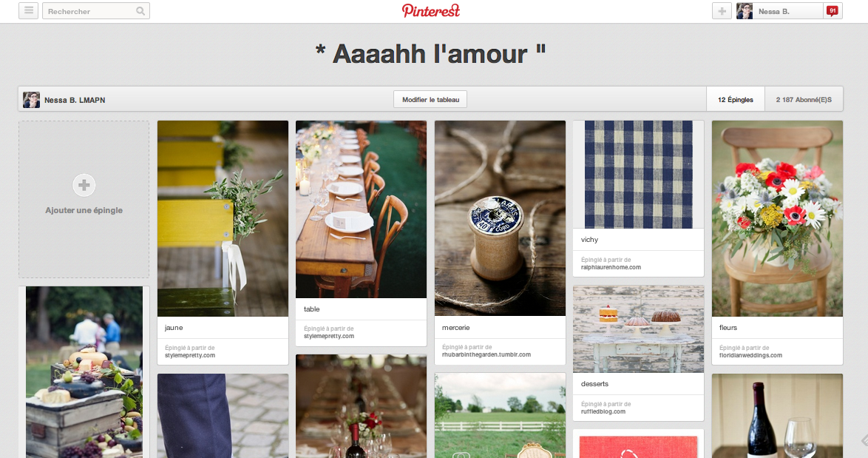868x458 pixels.
Task: Click the search magnifier icon
Action: point(140,11)
